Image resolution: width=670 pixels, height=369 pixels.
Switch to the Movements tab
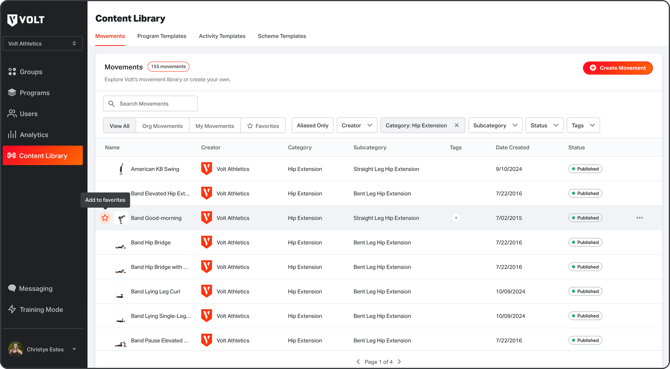tap(110, 36)
